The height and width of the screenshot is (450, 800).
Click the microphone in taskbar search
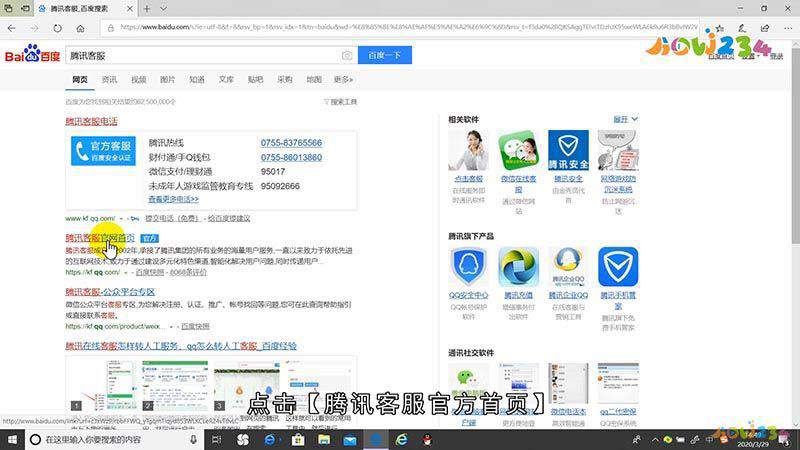193,439
